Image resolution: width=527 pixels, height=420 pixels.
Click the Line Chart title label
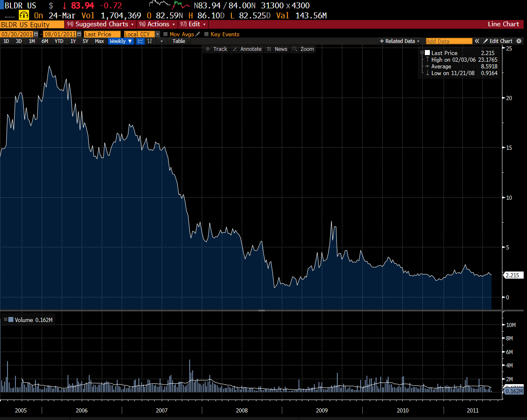click(503, 24)
